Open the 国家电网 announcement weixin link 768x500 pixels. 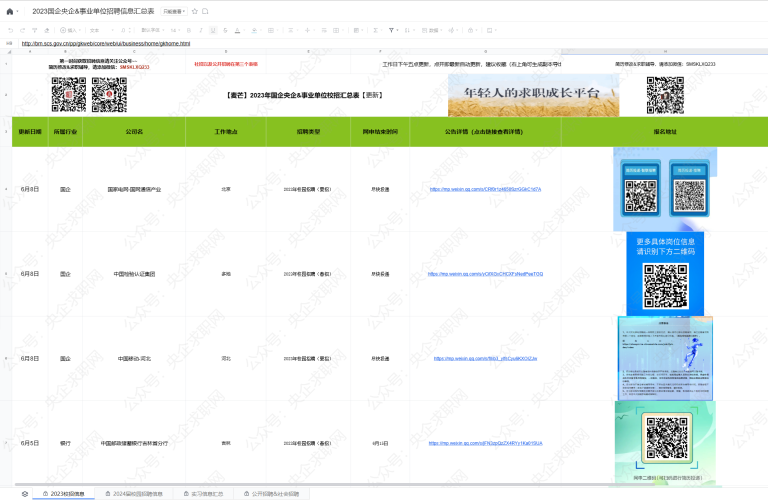coord(485,188)
